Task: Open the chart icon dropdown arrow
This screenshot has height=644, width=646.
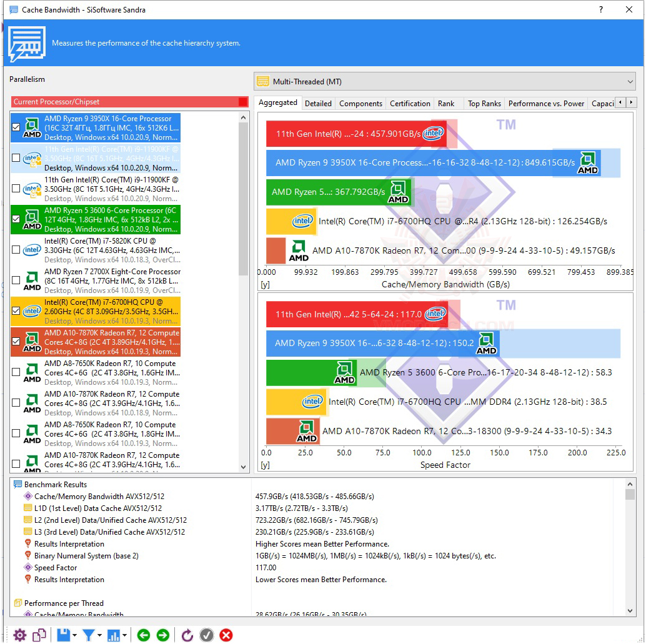Action: 124,635
